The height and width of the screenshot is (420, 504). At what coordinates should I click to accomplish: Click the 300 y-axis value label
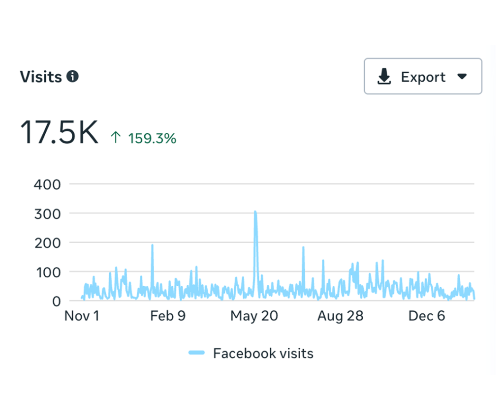47,214
